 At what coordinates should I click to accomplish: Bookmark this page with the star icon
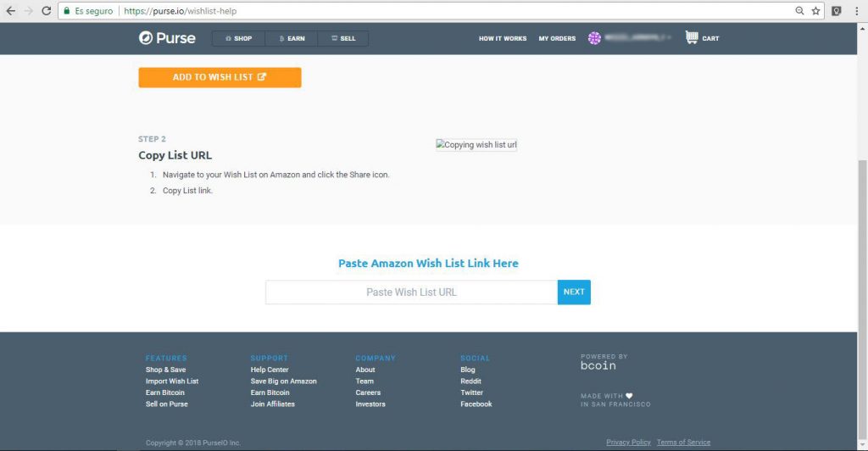[x=815, y=11]
